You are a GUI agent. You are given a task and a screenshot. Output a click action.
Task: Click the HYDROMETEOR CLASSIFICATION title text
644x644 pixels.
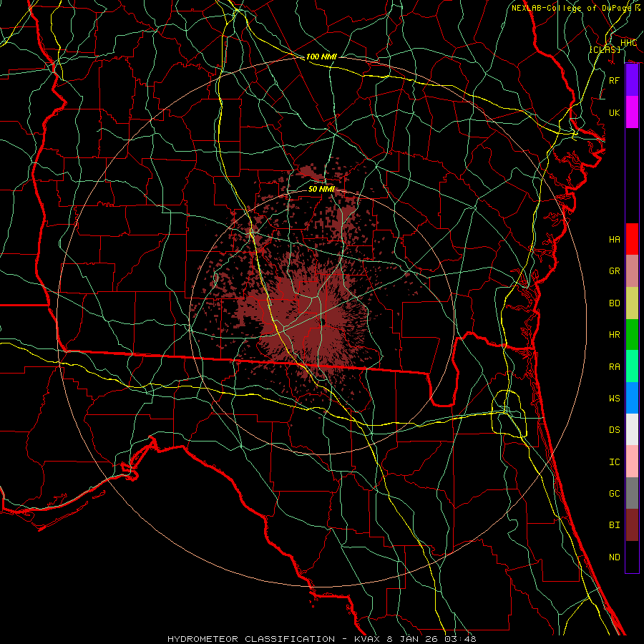point(251,639)
